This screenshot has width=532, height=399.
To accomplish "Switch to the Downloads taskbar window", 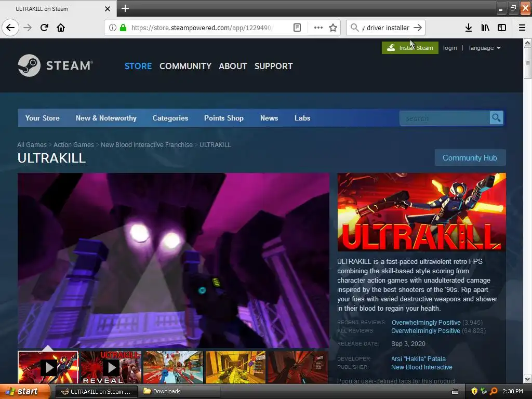I will pyautogui.click(x=180, y=391).
